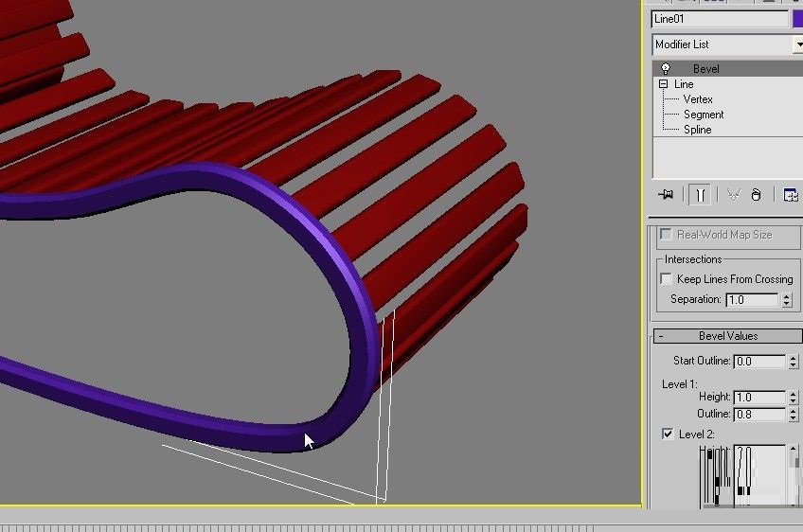The image size is (803, 532).
Task: Uncheck the Level 2 checkbox
Action: click(x=668, y=434)
